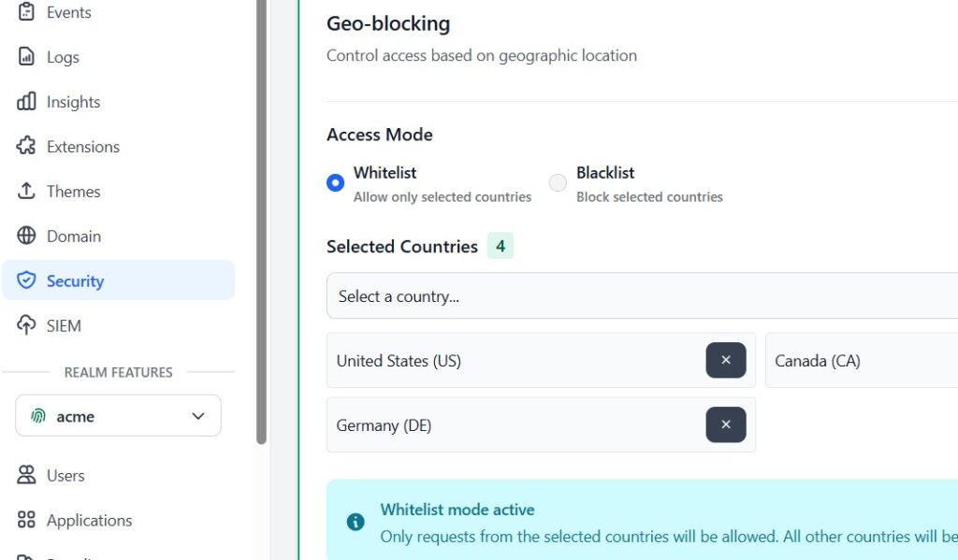
Task: Remove United States (US) from selected countries
Action: tap(726, 360)
